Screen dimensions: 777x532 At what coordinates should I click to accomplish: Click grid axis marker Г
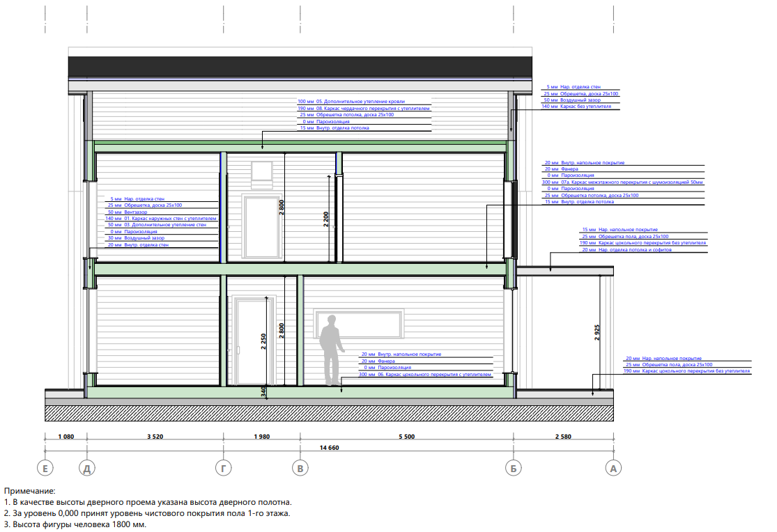click(223, 469)
